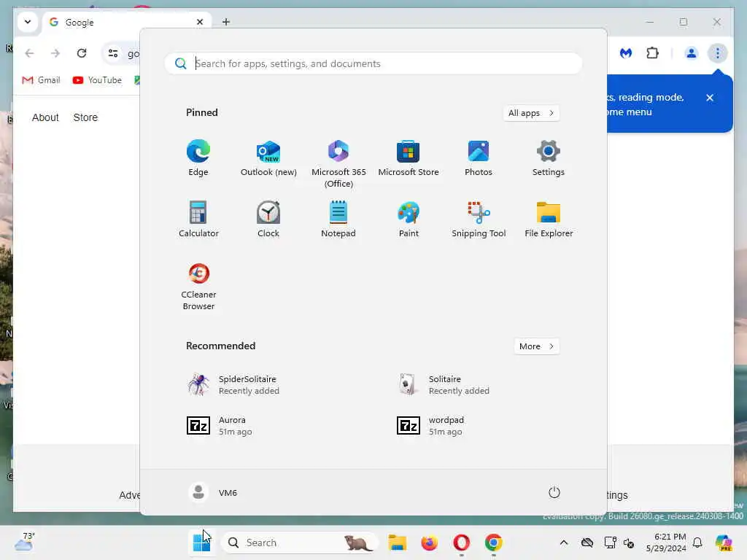
Task: Open Gmail bookmark
Action: tap(42, 80)
